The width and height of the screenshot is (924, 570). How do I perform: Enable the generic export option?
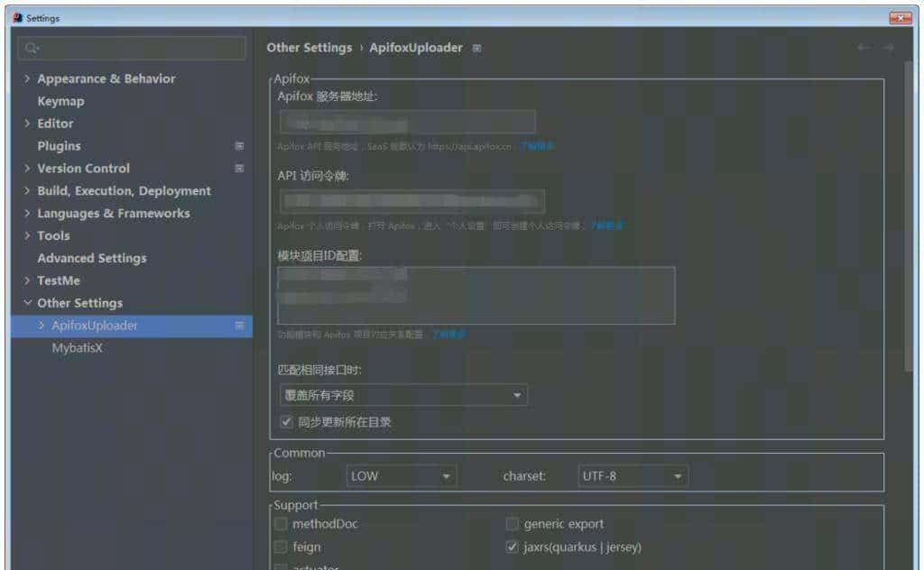point(512,523)
